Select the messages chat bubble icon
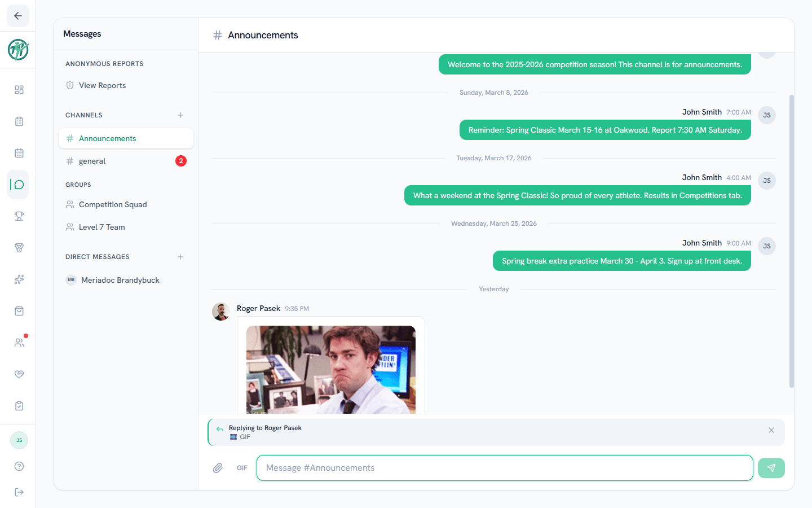The height and width of the screenshot is (508, 812). (x=19, y=185)
